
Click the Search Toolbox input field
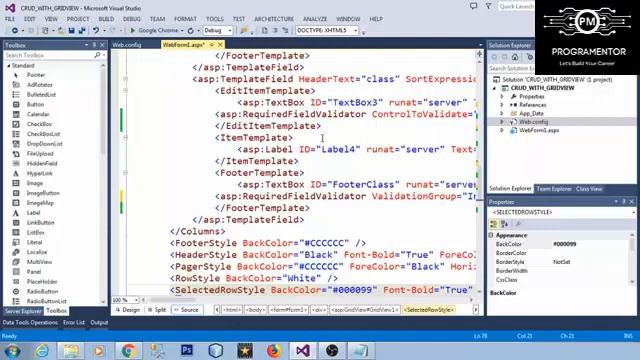coord(49,55)
